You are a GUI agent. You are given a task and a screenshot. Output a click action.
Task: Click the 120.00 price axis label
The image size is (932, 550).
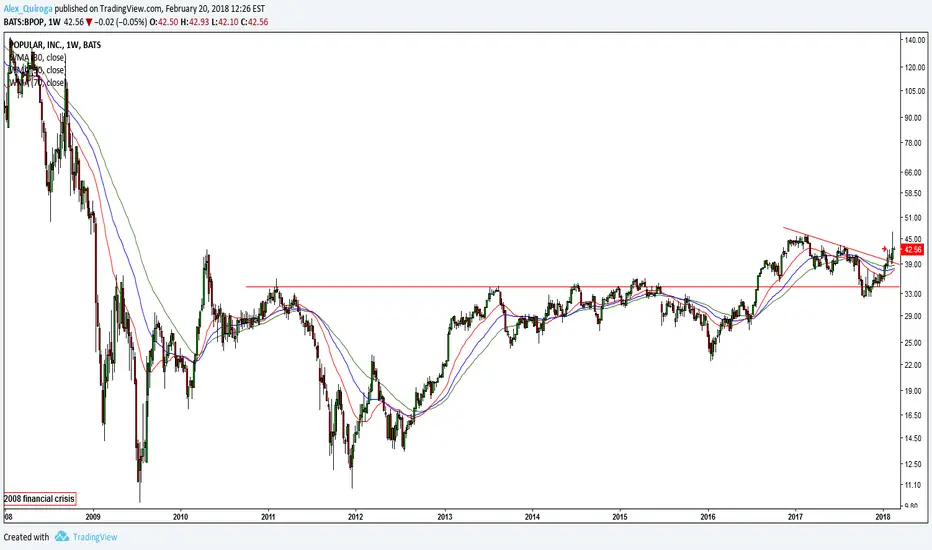[915, 67]
